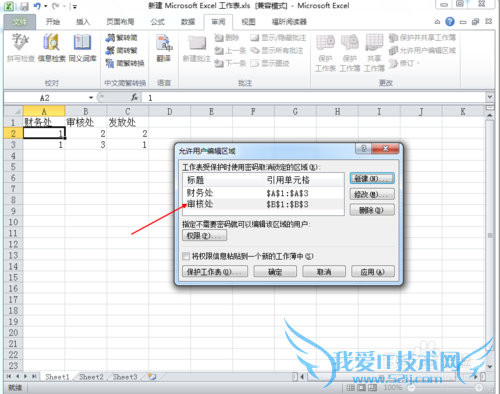Viewport: 500px width, 394px height.
Task: Check 将权限信息粘贴到一个新的工作簿中
Action: (x=186, y=256)
